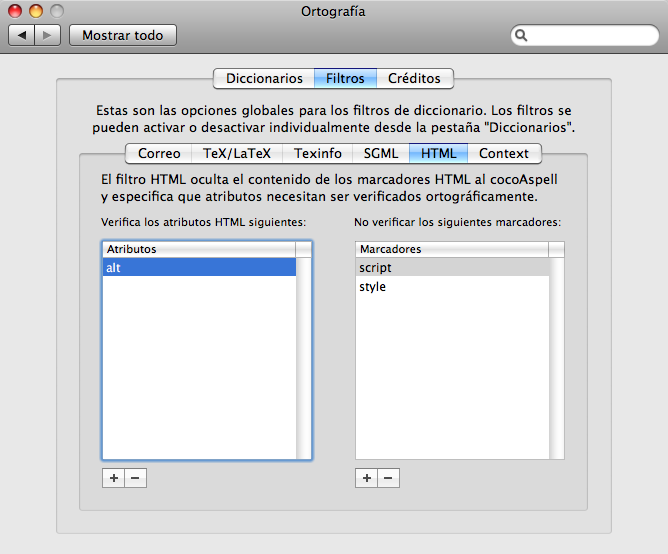The width and height of the screenshot is (668, 554).
Task: Click the Marcadores column header
Action: pyautogui.click(x=452, y=249)
